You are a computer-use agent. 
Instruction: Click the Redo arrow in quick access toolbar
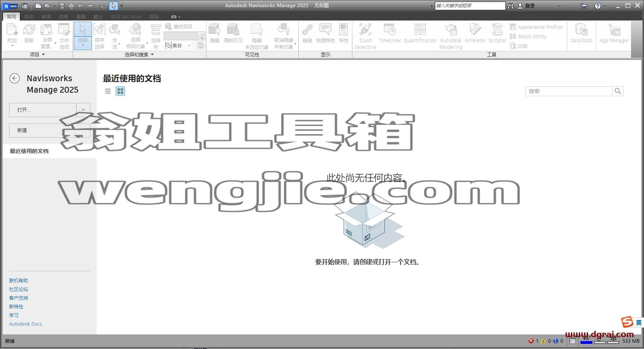[x=90, y=6]
